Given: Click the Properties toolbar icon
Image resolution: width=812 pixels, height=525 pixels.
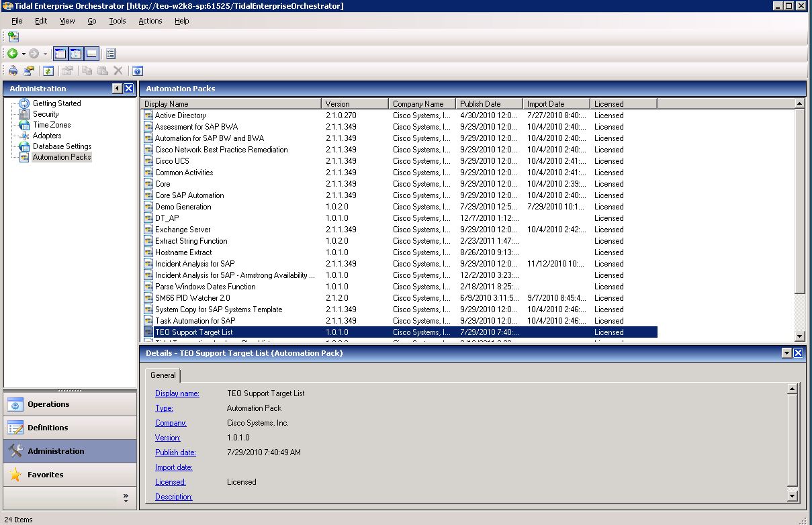Looking at the screenshot, I should click(67, 70).
